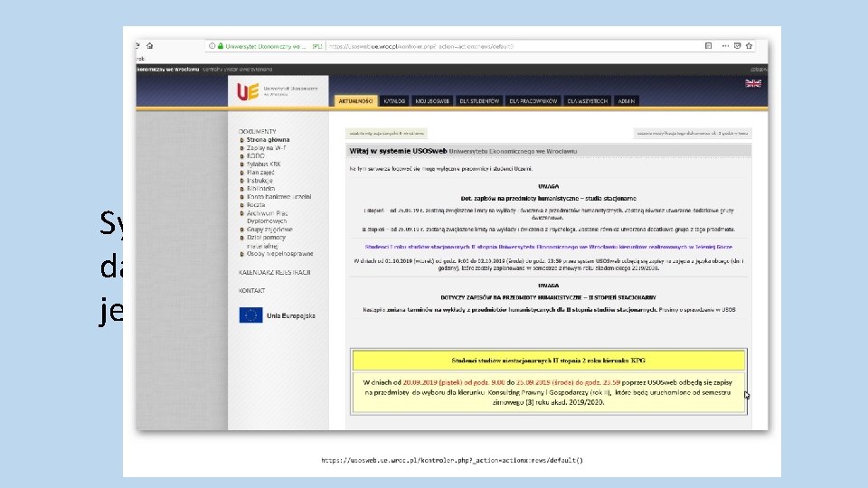868x488 pixels.
Task: Click the Uniwersytet Ekonomiczny we... site identity label
Action: tap(266, 46)
